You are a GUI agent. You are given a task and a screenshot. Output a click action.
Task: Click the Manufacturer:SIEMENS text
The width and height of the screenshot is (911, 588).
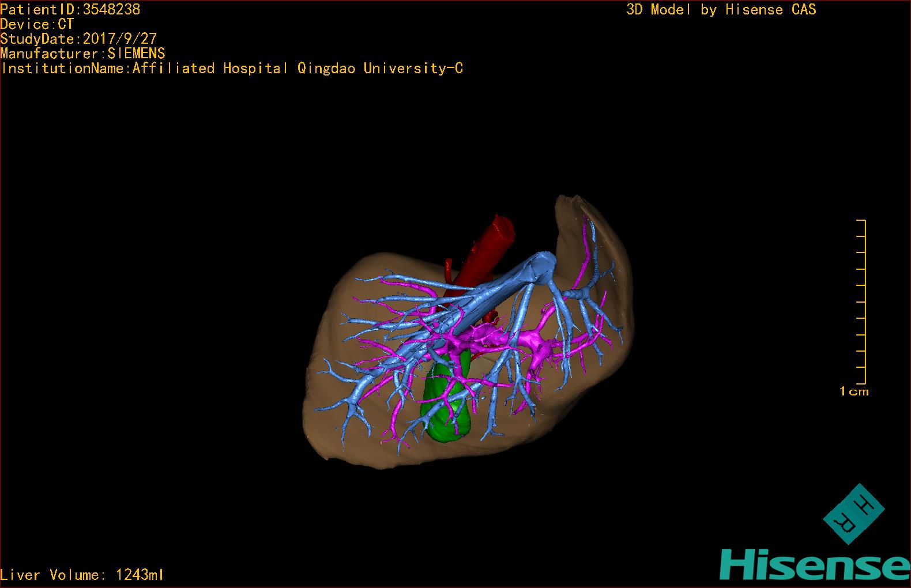(82, 54)
